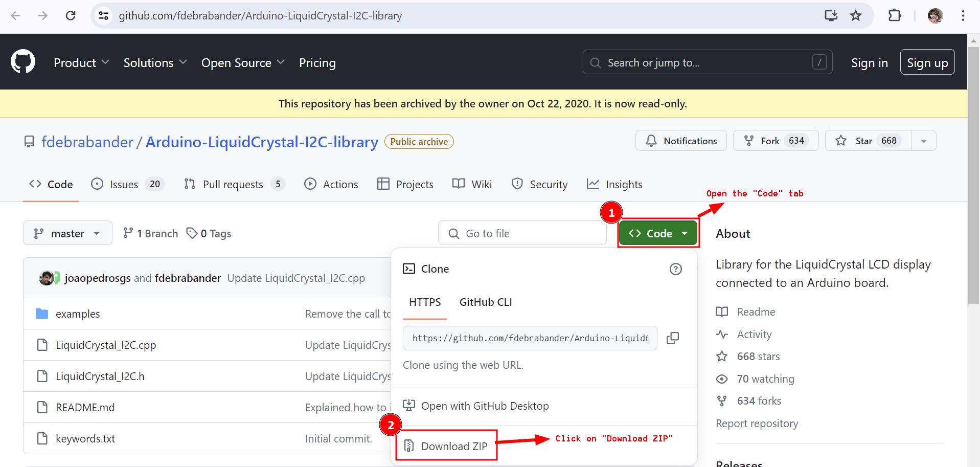The image size is (980, 467).
Task: Focus the Search or jump to field
Action: pyautogui.click(x=708, y=62)
